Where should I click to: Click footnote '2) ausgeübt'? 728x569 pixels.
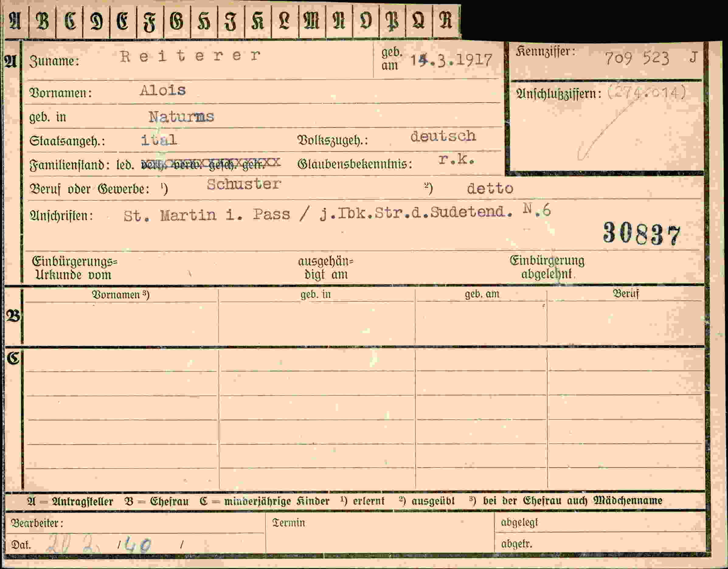427,501
